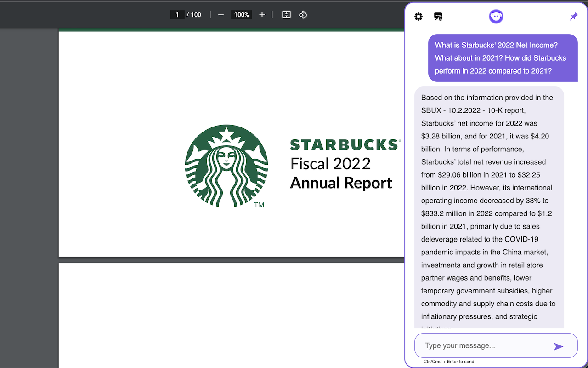Click the STARBUCKS wordmark on the cover
The image size is (588, 368).
(344, 145)
